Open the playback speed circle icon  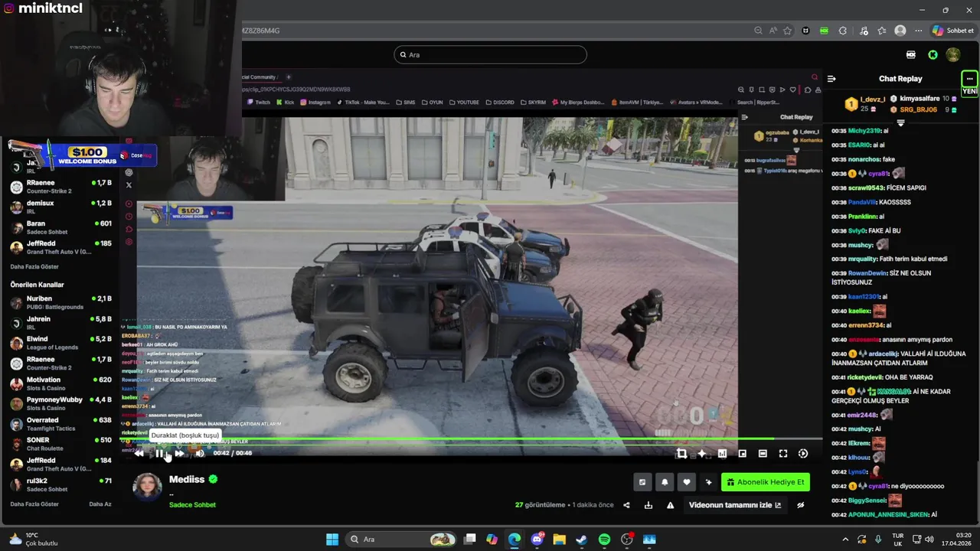pos(803,454)
